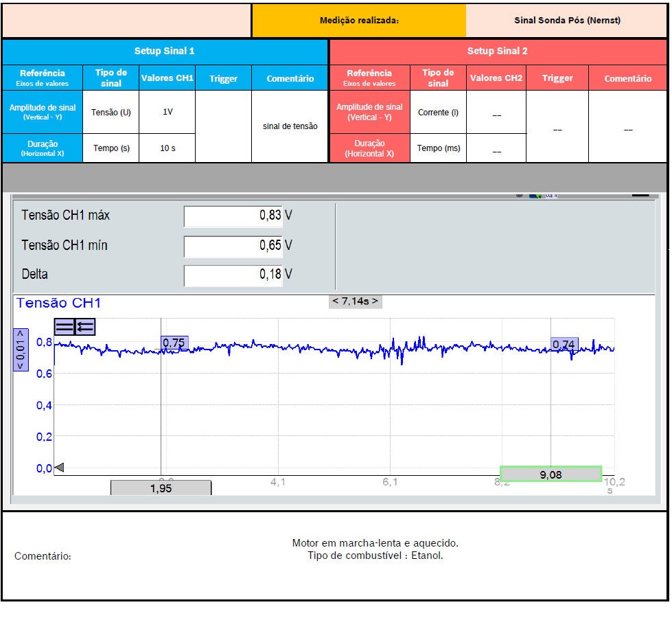The image size is (672, 642).
Task: Select the 1,95 time cursor handle
Action: 161,488
